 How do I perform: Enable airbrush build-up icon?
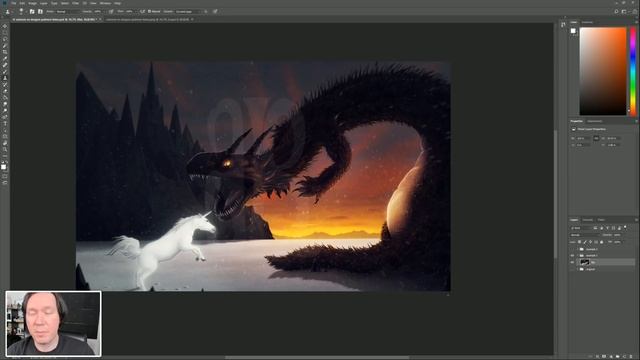coord(142,11)
